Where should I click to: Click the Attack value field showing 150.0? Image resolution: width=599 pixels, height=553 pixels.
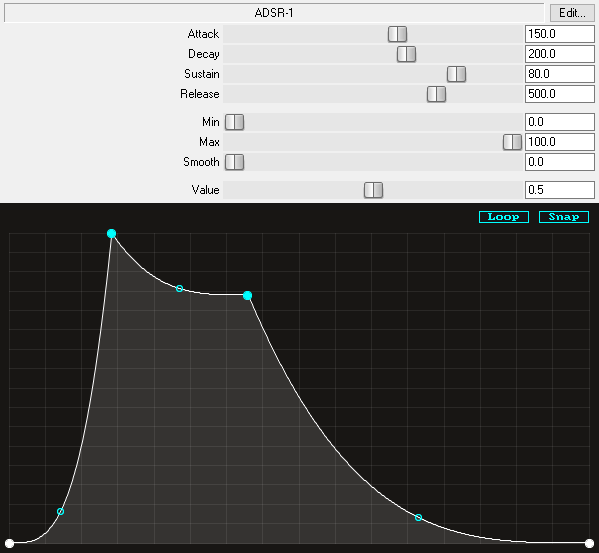click(560, 34)
